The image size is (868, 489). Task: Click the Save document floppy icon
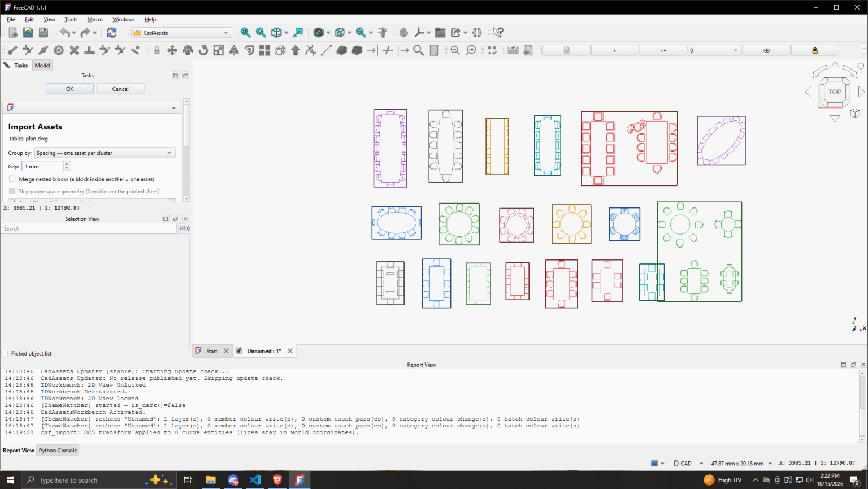point(43,33)
